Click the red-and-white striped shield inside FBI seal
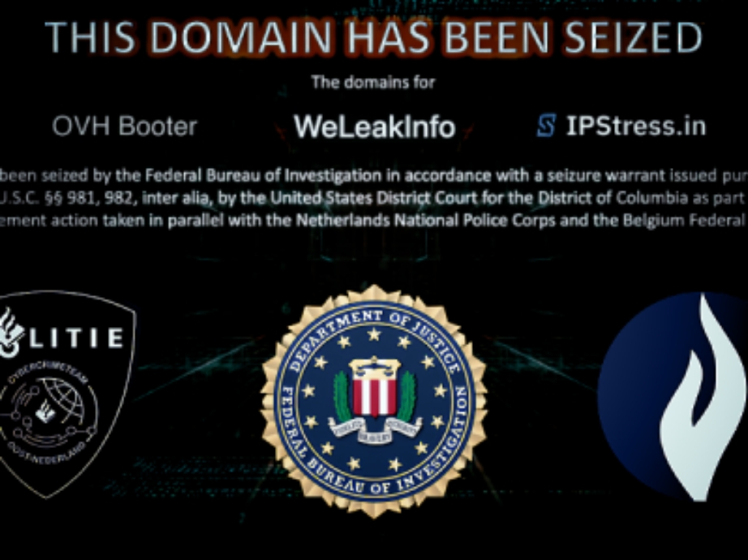748x560 pixels. [374, 395]
